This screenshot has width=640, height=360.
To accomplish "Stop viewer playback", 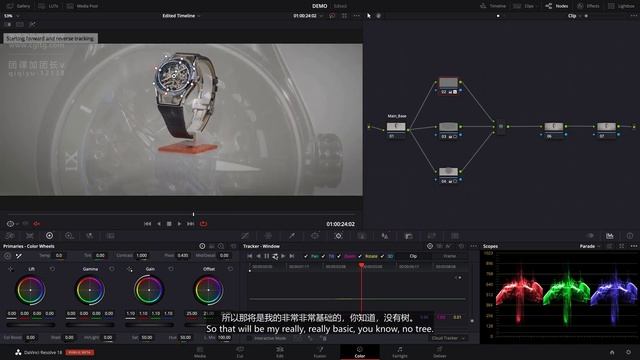I will pos(169,224).
